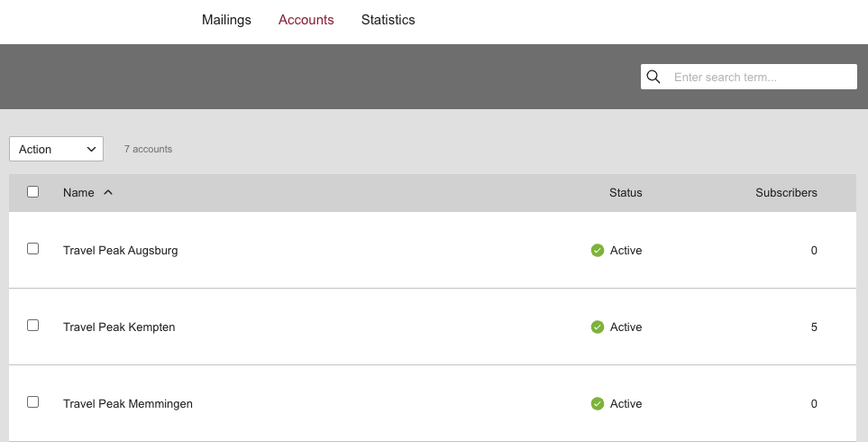Check the Travel Peak Augsburg checkbox

click(x=33, y=249)
